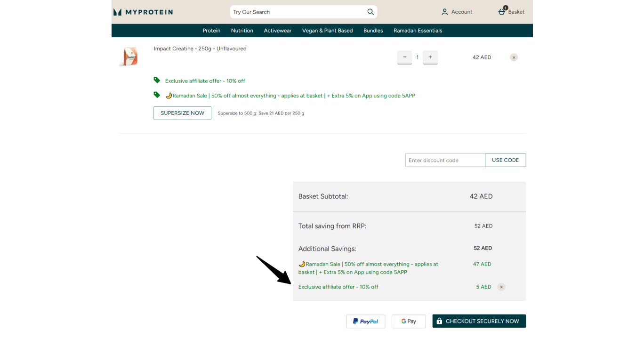Increase Impact Creatine quantity
This screenshot has width=644, height=339.
pos(430,57)
